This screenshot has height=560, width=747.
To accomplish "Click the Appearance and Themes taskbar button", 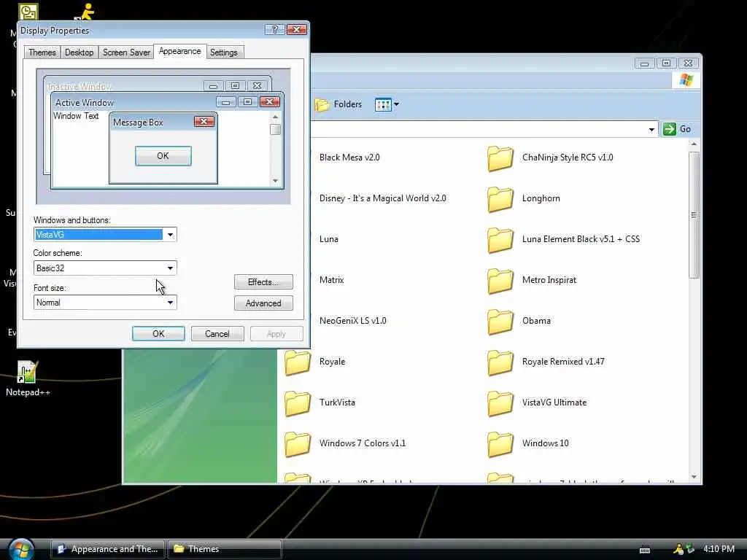I will point(108,549).
